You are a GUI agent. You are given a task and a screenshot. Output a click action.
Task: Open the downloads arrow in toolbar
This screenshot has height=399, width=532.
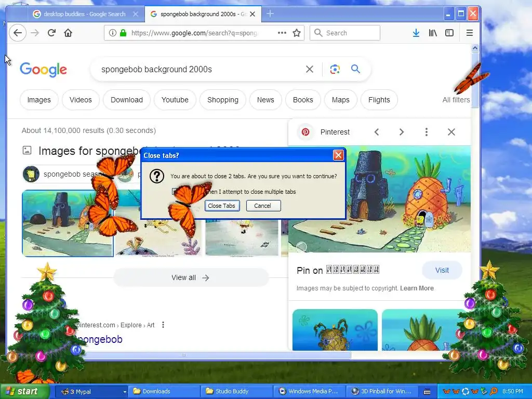(x=416, y=33)
